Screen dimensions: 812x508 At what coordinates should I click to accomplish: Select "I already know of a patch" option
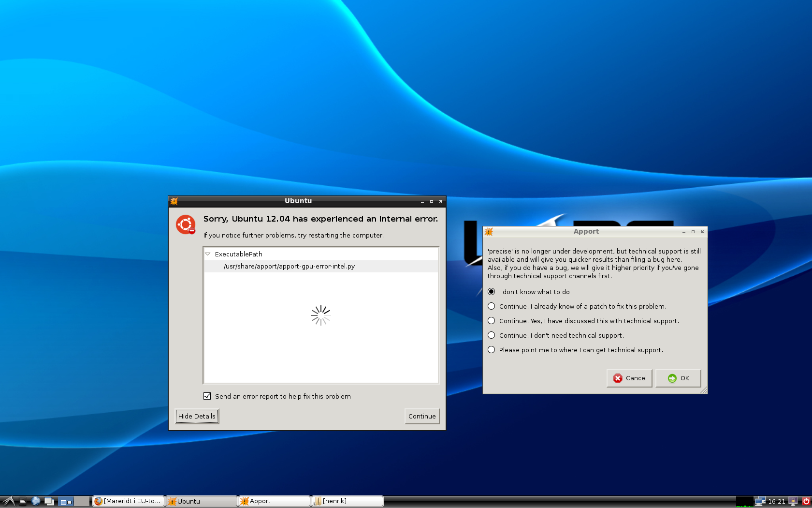pos(577,306)
